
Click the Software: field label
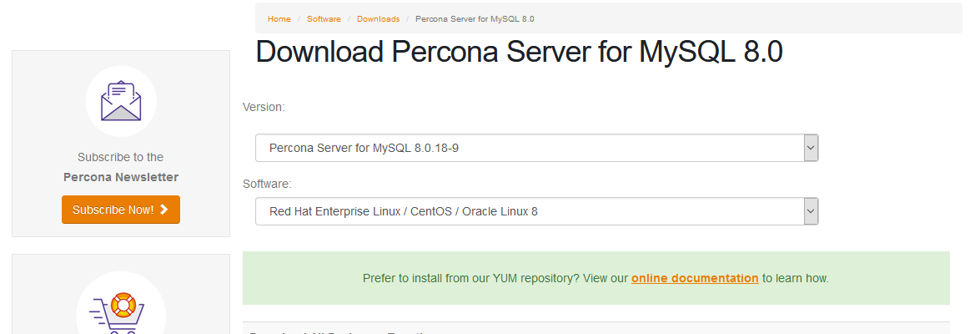(x=268, y=184)
